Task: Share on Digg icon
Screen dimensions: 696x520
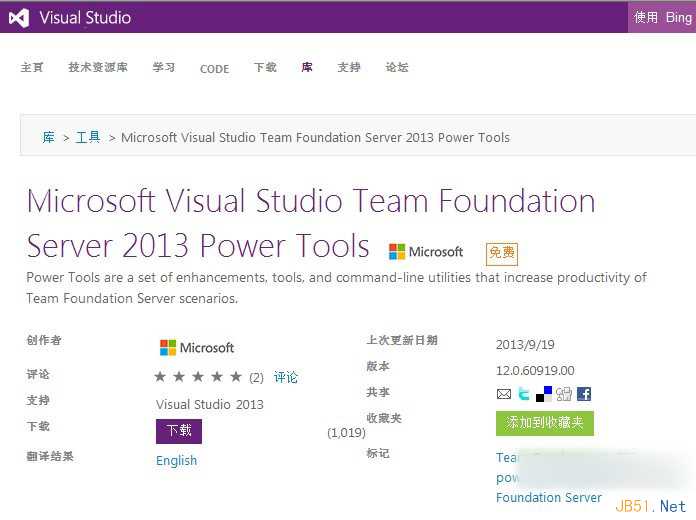Action: [x=564, y=394]
